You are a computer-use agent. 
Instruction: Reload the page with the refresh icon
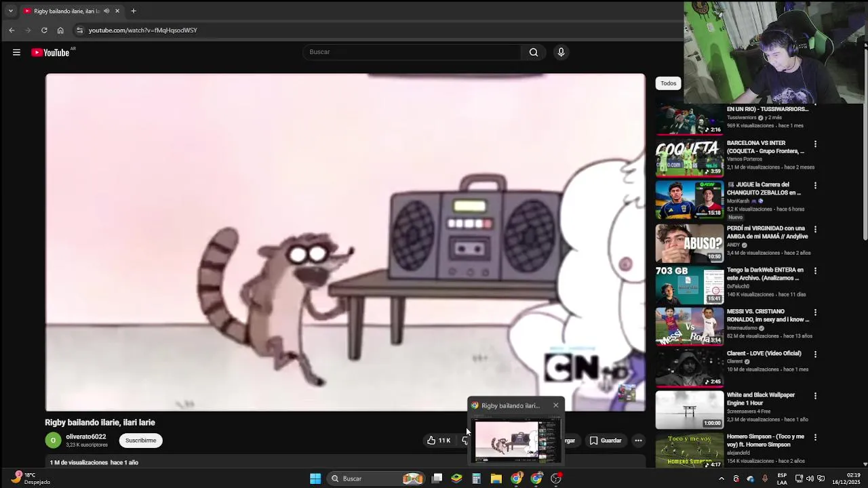44,30
